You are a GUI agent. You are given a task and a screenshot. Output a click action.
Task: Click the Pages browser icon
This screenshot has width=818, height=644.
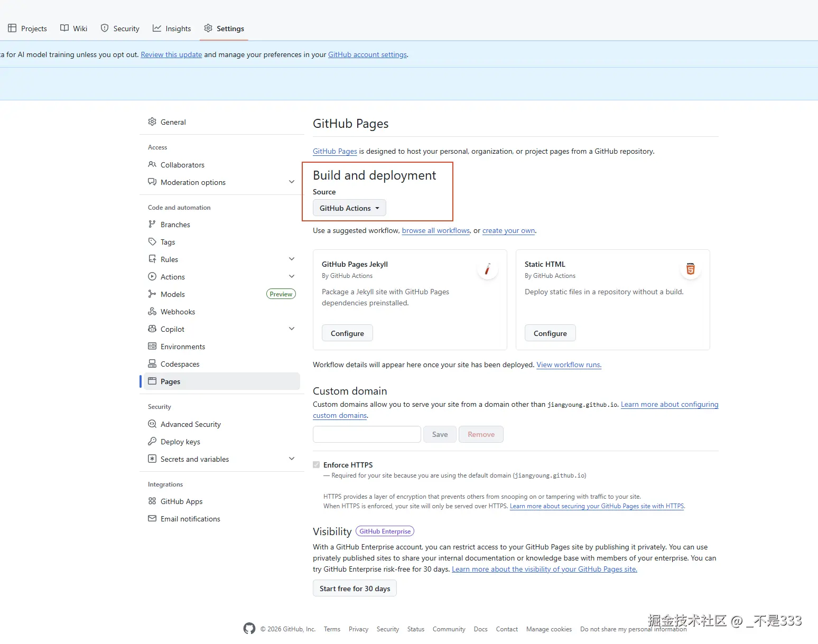tap(152, 381)
